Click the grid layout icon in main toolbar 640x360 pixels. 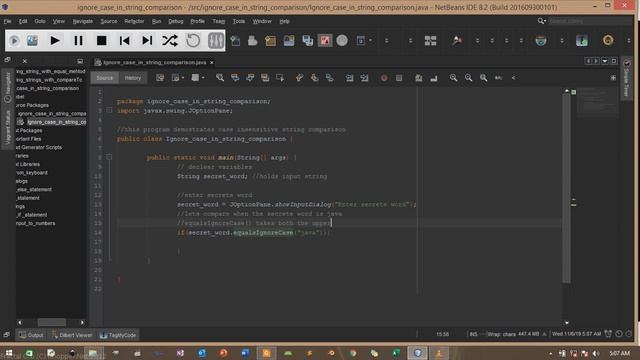coord(430,40)
